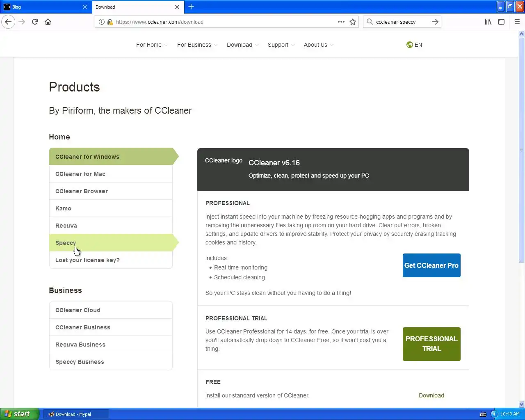
Task: Click Get CCleaner Pro button
Action: click(431, 265)
